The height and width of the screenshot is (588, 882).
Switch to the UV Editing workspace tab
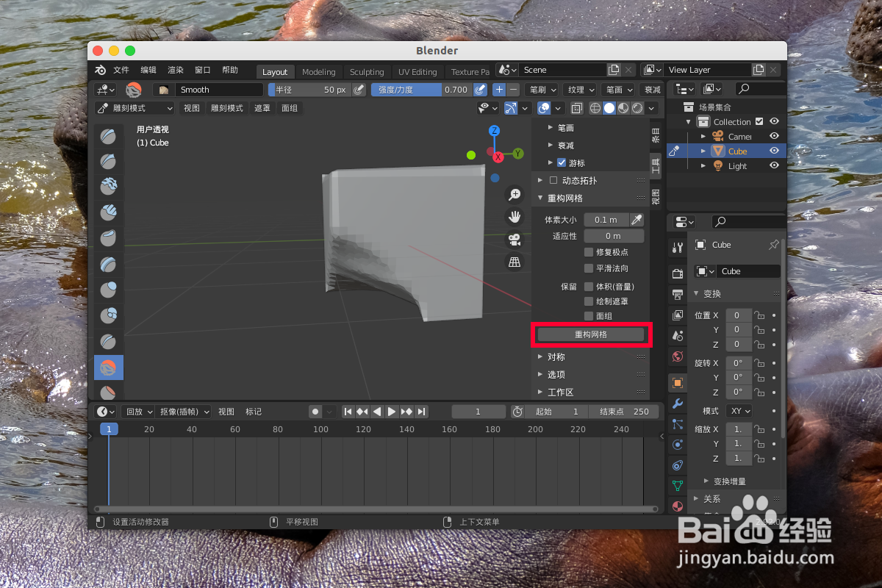point(417,72)
